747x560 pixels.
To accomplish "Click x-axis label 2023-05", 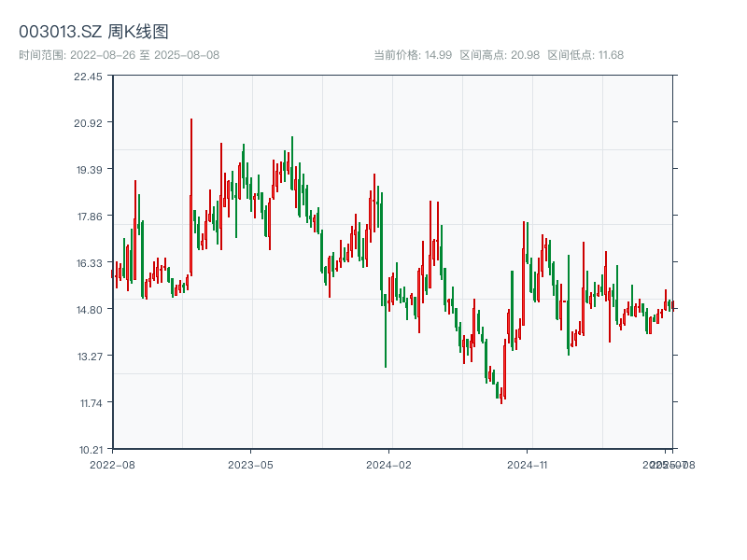I will pos(250,465).
